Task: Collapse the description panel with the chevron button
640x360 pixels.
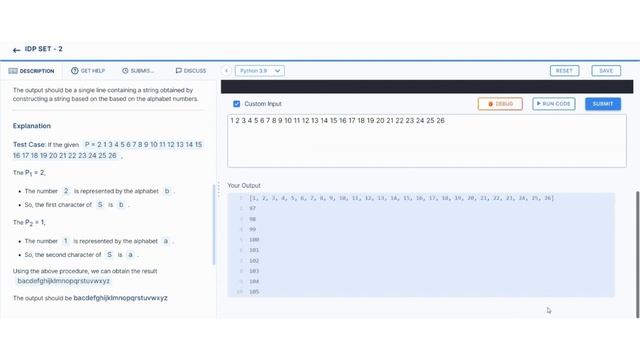Action: point(227,71)
